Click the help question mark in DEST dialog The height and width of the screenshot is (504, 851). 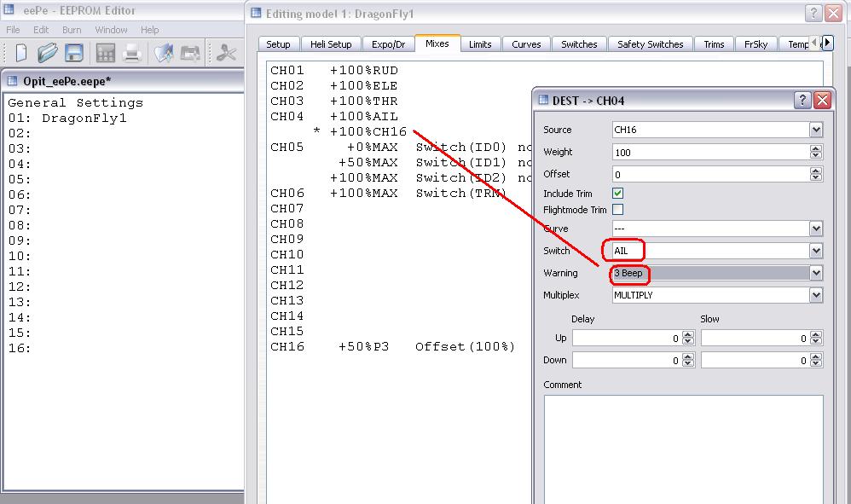802,101
